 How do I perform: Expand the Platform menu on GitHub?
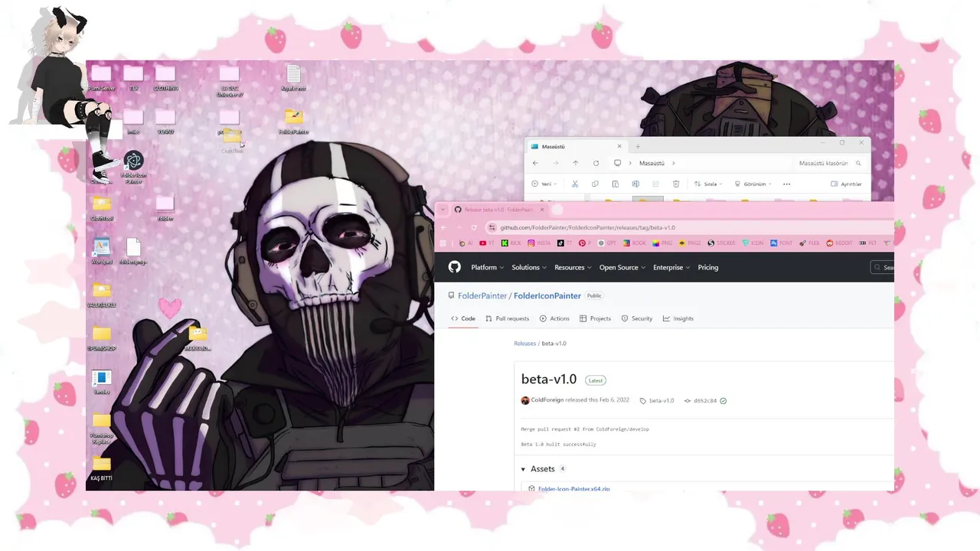pos(487,267)
